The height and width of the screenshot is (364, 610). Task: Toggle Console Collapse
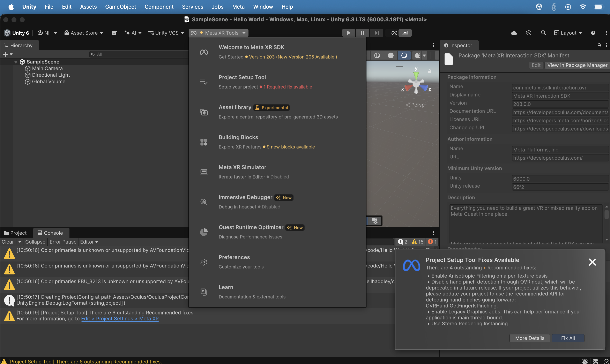35,242
